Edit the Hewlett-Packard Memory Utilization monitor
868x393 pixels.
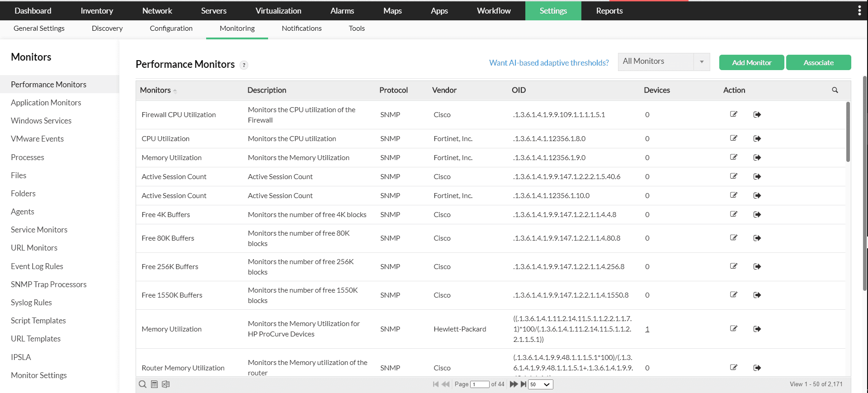point(734,329)
